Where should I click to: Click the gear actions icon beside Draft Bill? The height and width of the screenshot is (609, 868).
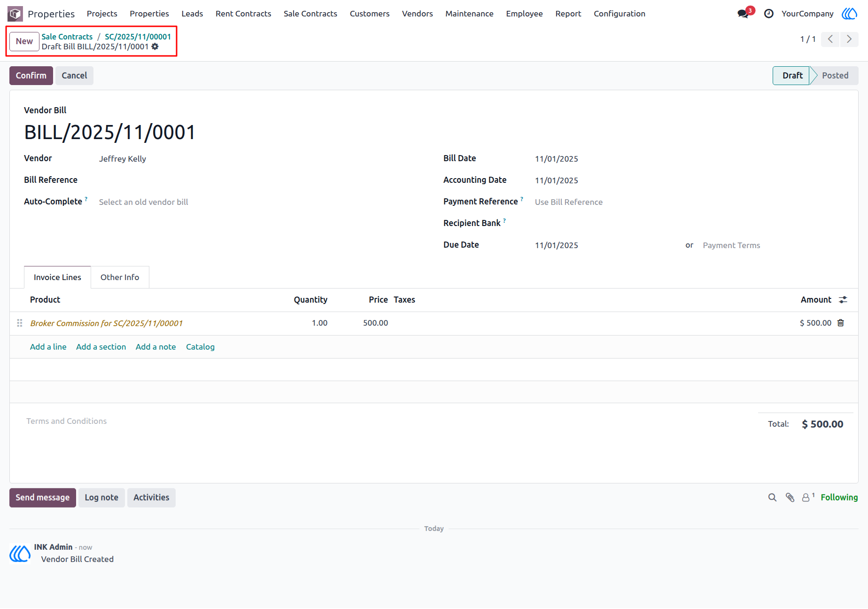pos(155,47)
